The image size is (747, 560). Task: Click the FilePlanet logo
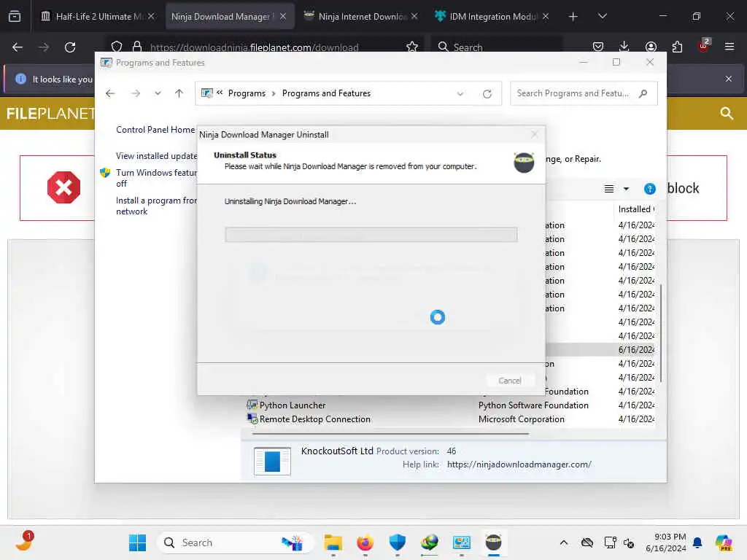(x=50, y=113)
